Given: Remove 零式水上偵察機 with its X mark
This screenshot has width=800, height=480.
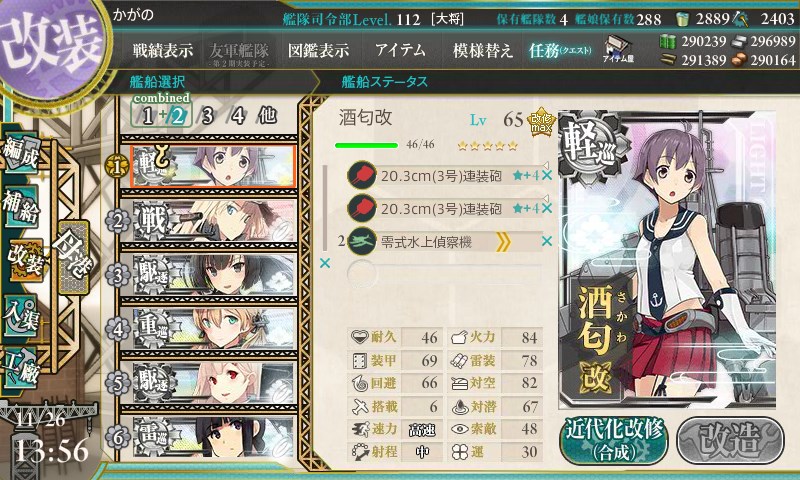Looking at the screenshot, I should click(547, 241).
